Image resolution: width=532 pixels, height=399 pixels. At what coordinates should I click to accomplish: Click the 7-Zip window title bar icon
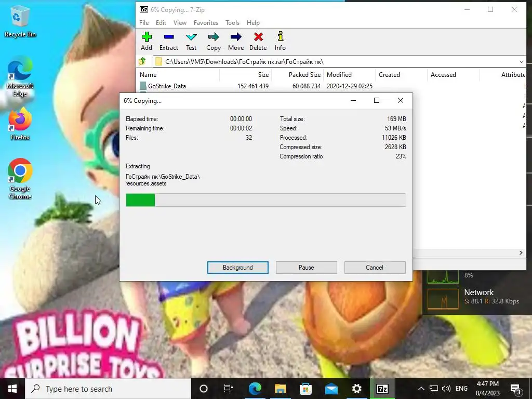(144, 9)
